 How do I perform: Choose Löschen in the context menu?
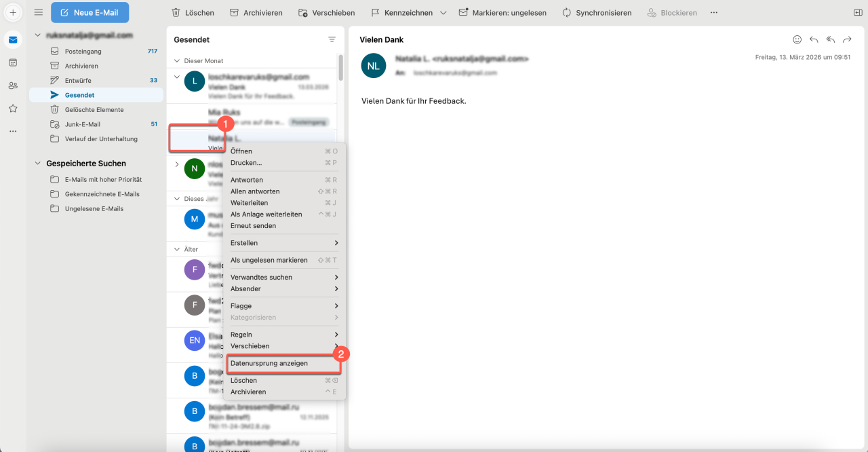[x=284, y=380]
